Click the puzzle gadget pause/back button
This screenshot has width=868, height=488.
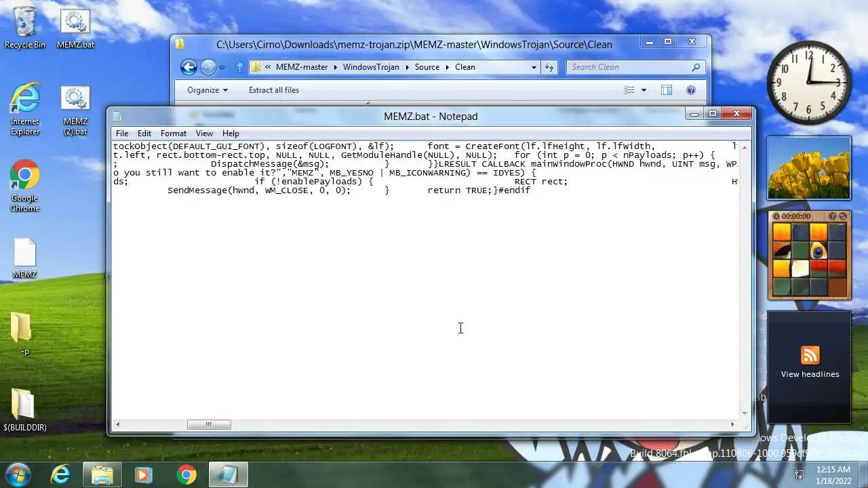click(777, 216)
